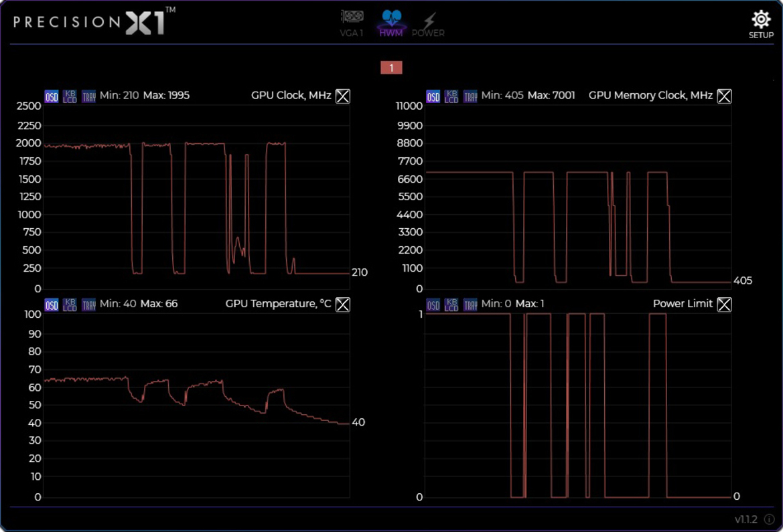The height and width of the screenshot is (532, 783).
Task: Open SETUP gear settings
Action: coord(760,24)
